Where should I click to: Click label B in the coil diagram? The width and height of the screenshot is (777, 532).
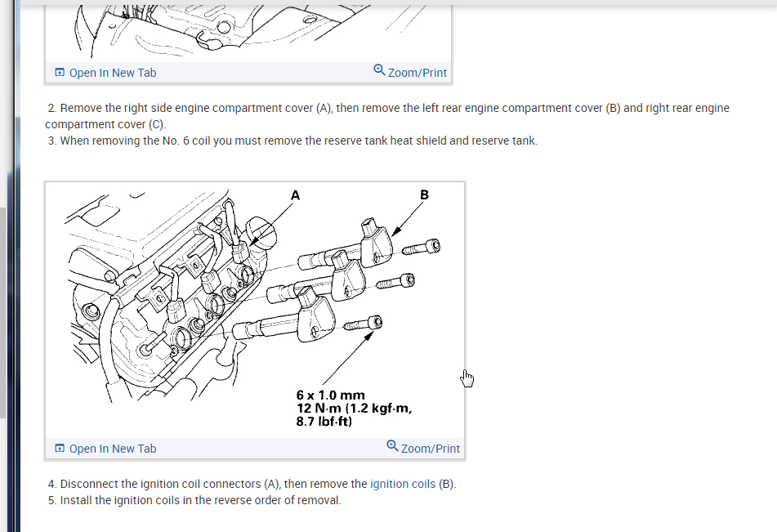coord(424,194)
